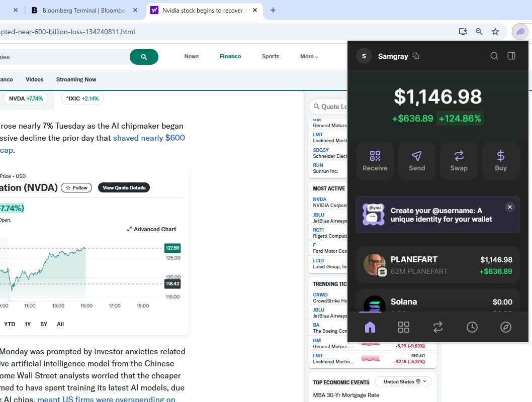
Task: Open the Collectibles grid tab
Action: pos(404,327)
